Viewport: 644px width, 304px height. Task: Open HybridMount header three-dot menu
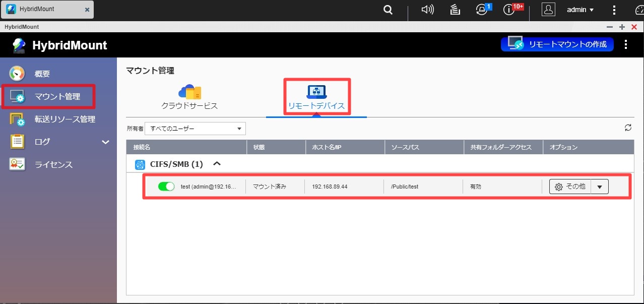[626, 44]
